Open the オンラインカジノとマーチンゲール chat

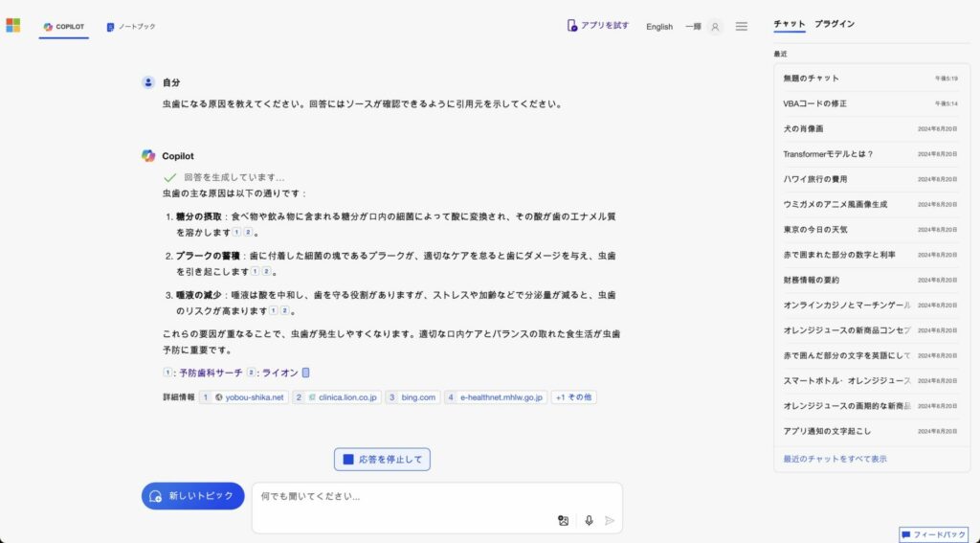click(871, 305)
